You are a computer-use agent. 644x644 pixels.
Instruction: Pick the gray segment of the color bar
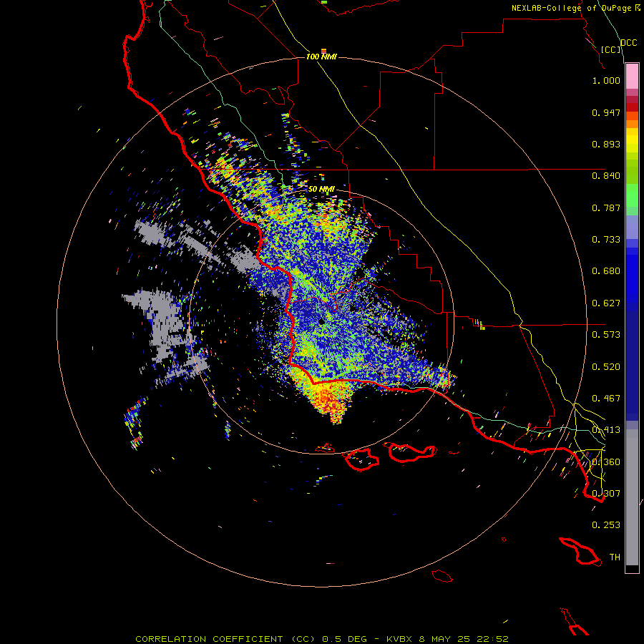tap(632, 497)
